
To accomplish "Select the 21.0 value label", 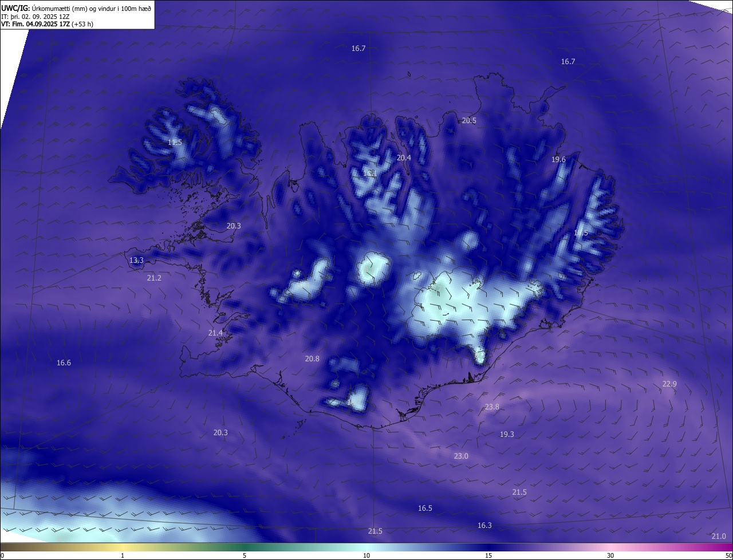I will 719,537.
